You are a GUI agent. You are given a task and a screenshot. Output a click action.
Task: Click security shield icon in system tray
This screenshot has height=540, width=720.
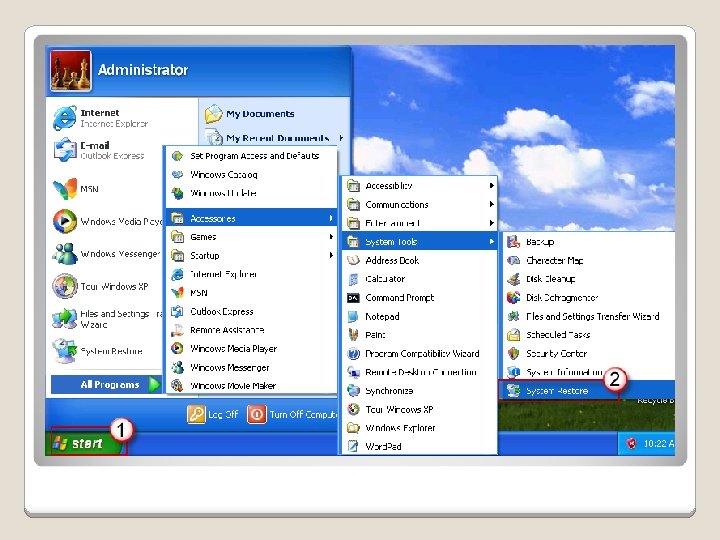[x=631, y=444]
